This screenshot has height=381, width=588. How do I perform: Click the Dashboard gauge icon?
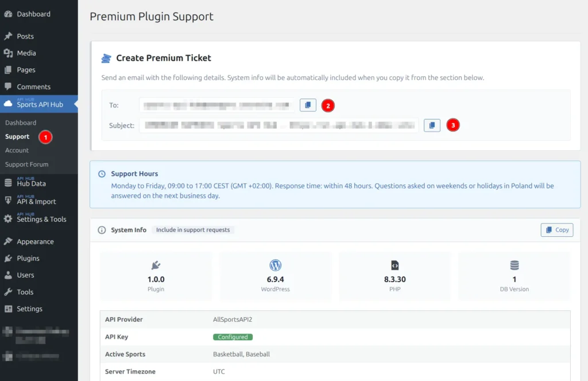(8, 14)
